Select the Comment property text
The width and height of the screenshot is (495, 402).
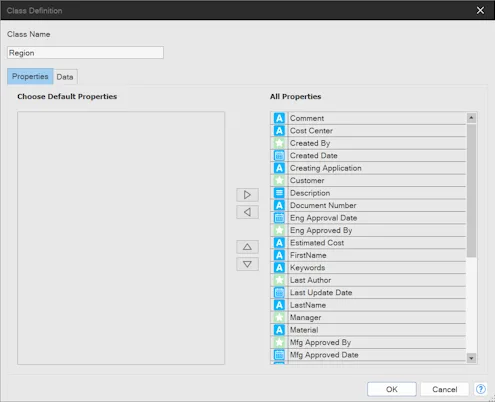coord(307,118)
